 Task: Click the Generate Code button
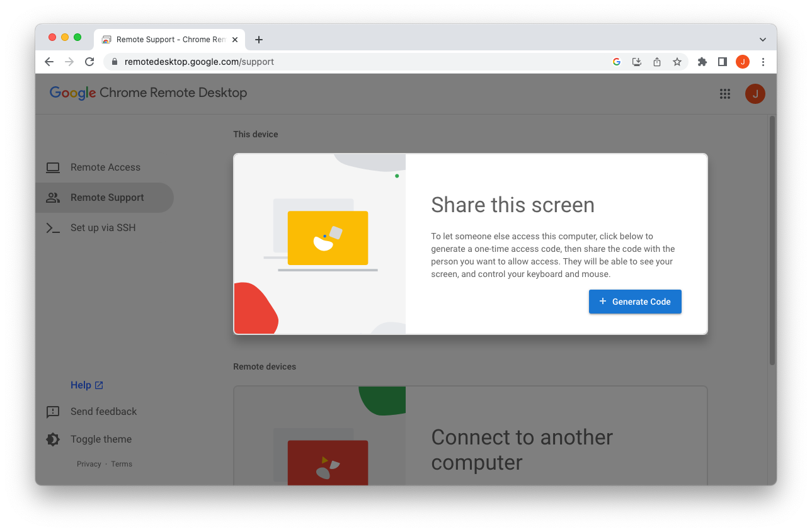tap(635, 302)
